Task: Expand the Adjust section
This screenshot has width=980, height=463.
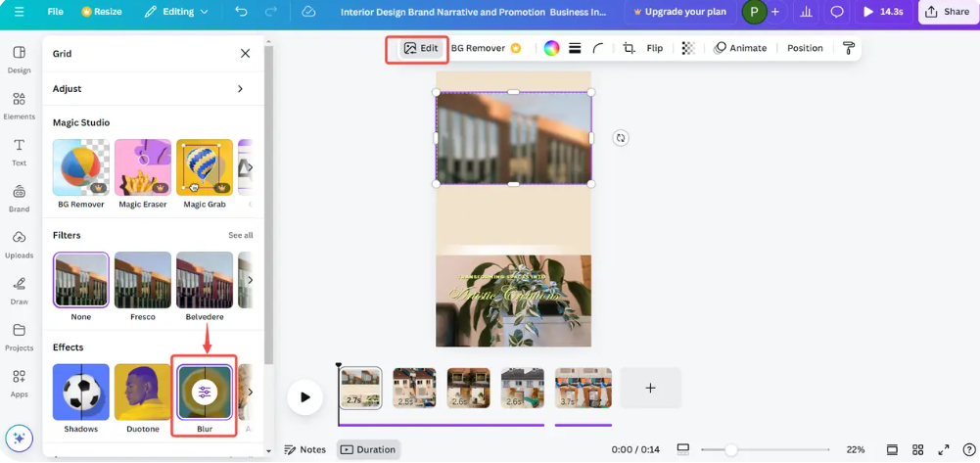Action: tap(240, 89)
